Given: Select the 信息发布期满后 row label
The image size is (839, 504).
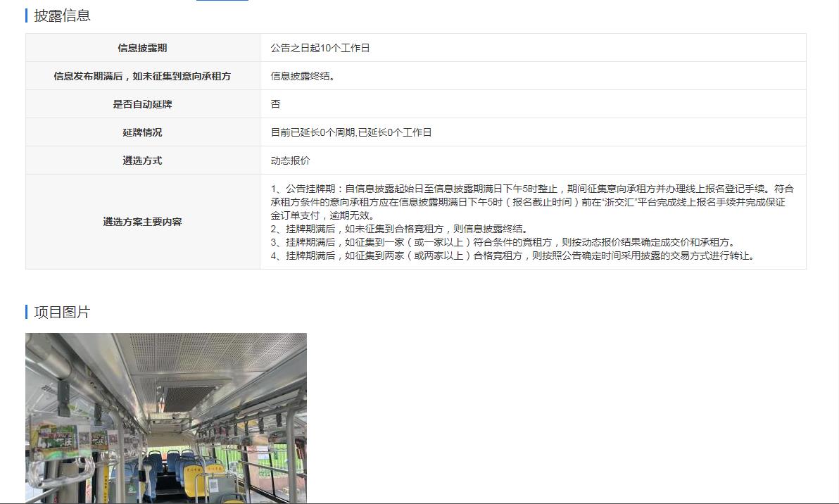Looking at the screenshot, I should (x=142, y=76).
